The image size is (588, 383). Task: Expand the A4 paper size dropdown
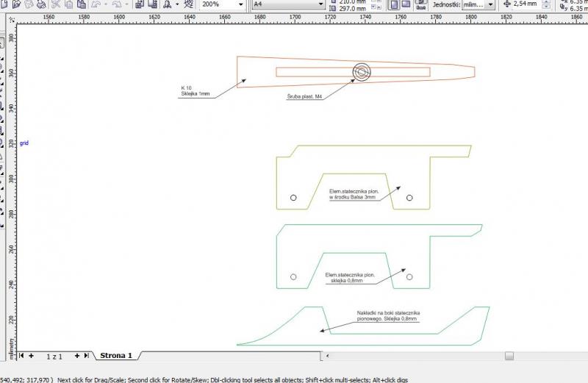click(x=321, y=4)
